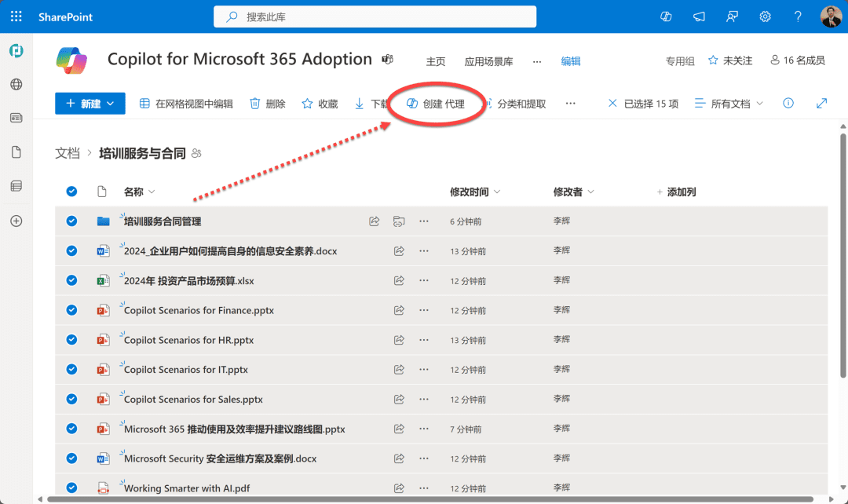Image resolution: width=848 pixels, height=504 pixels.
Task: Open more actions for Microsoft Security 安全运维方案及案例.docx
Action: (423, 458)
